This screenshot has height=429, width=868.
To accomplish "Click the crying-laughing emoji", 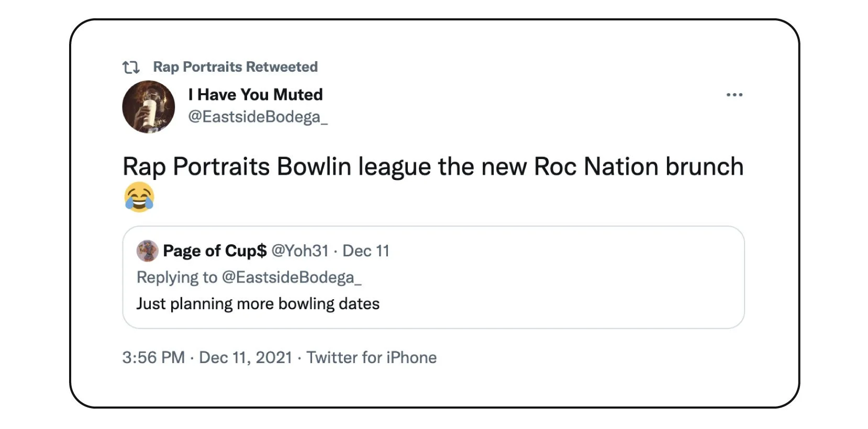I will 139,197.
